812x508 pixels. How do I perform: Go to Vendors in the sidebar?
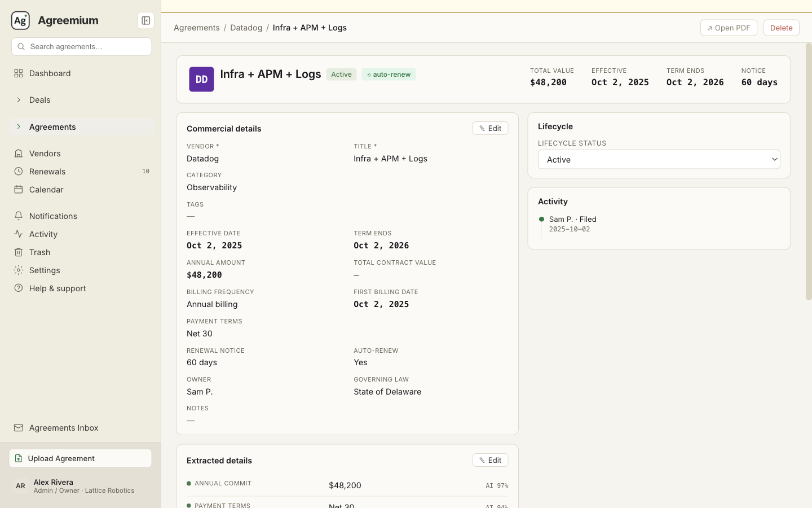(82, 154)
